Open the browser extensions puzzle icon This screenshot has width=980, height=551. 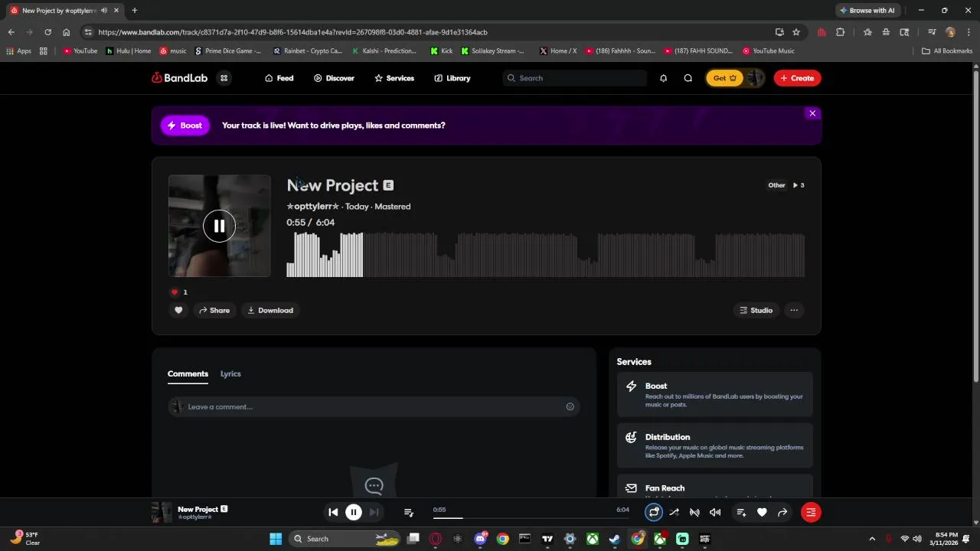tap(840, 32)
